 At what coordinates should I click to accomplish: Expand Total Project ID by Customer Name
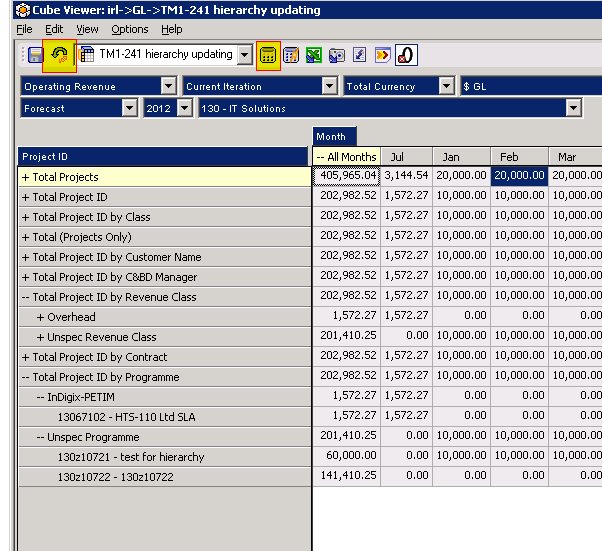click(25, 257)
